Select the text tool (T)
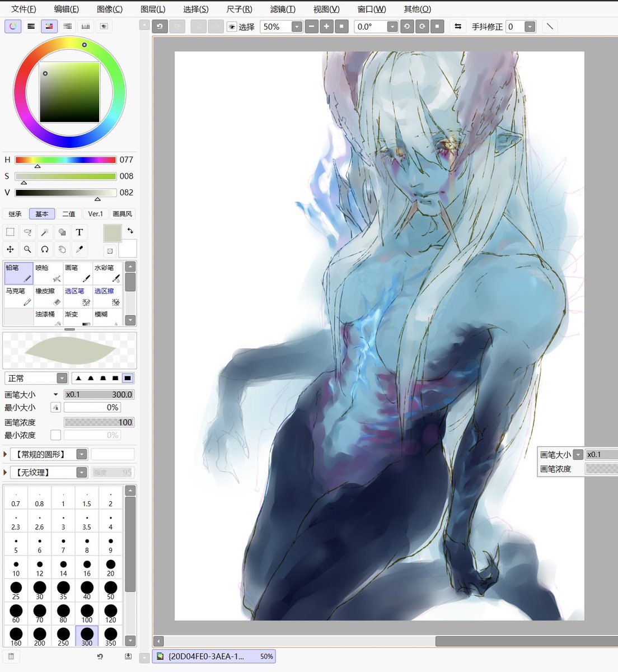The width and height of the screenshot is (618, 672). [x=79, y=232]
